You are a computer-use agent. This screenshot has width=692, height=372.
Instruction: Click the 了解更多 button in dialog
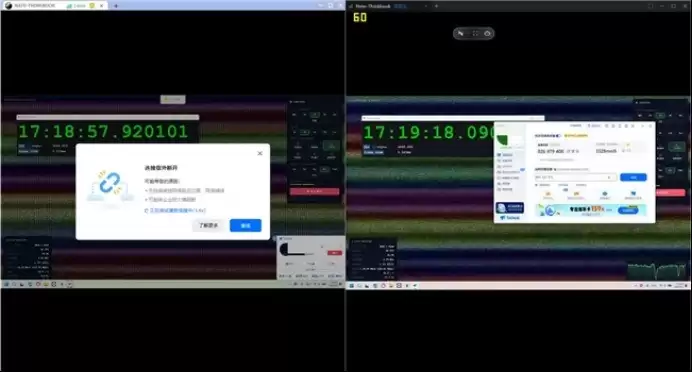[208, 225]
